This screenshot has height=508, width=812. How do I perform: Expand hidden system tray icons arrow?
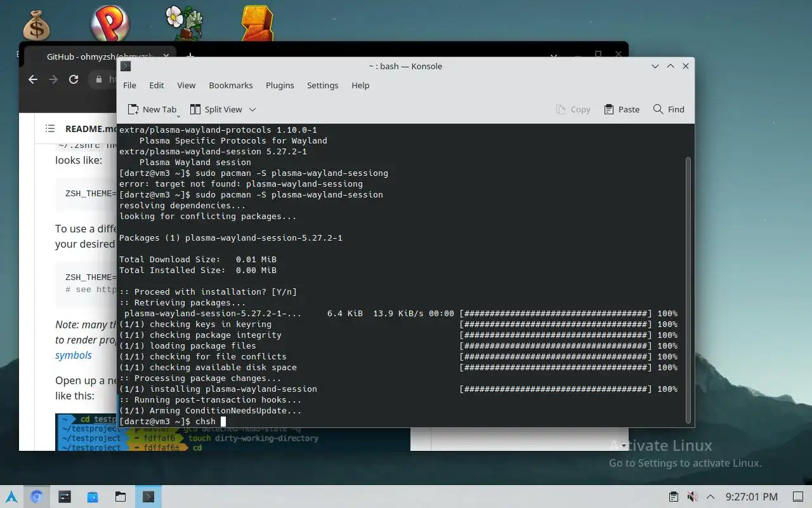[710, 497]
